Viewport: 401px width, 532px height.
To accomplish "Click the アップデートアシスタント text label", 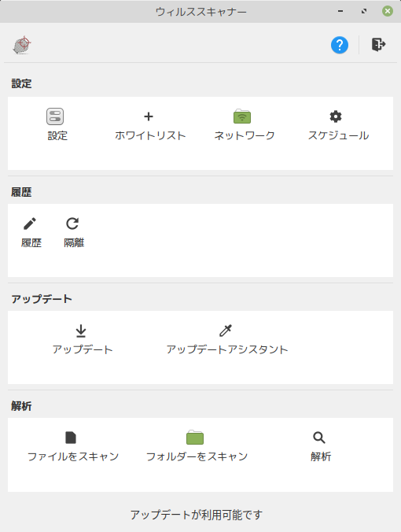I will coord(227,349).
